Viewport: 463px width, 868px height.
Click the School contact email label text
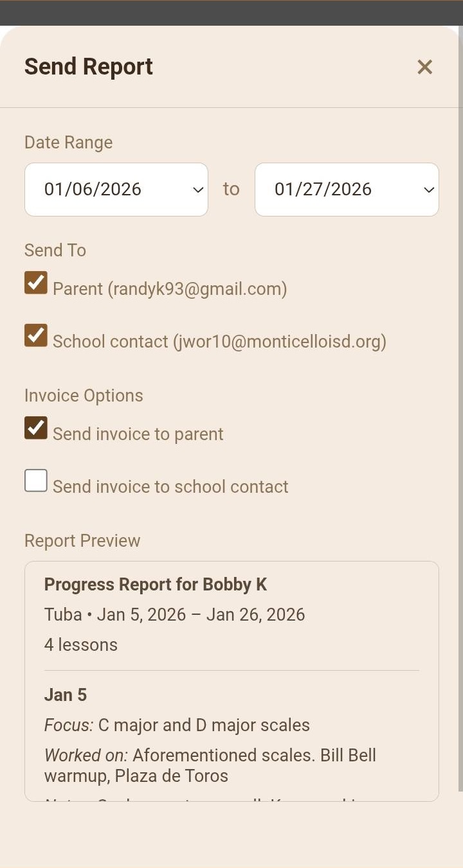tap(219, 342)
